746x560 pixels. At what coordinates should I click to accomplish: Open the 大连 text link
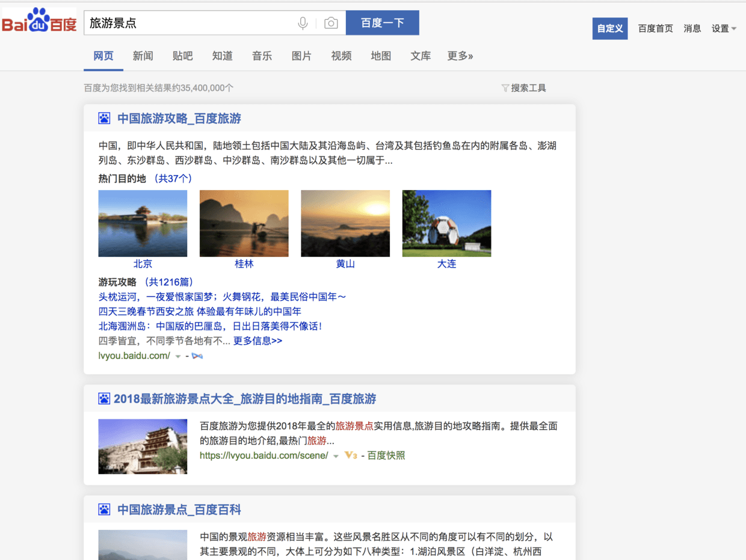[447, 264]
